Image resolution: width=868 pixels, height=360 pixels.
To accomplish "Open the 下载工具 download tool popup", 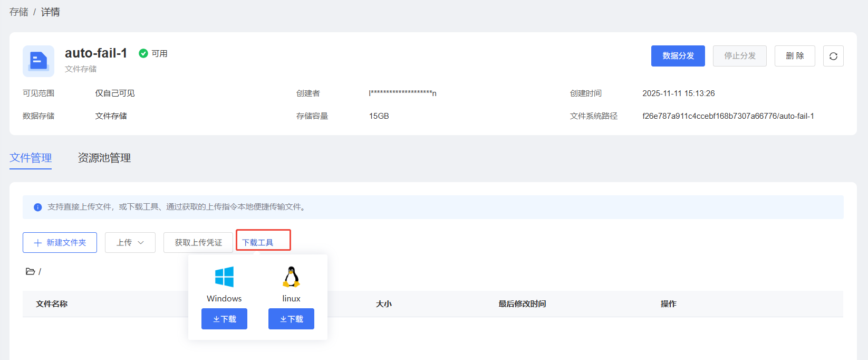I will [258, 242].
